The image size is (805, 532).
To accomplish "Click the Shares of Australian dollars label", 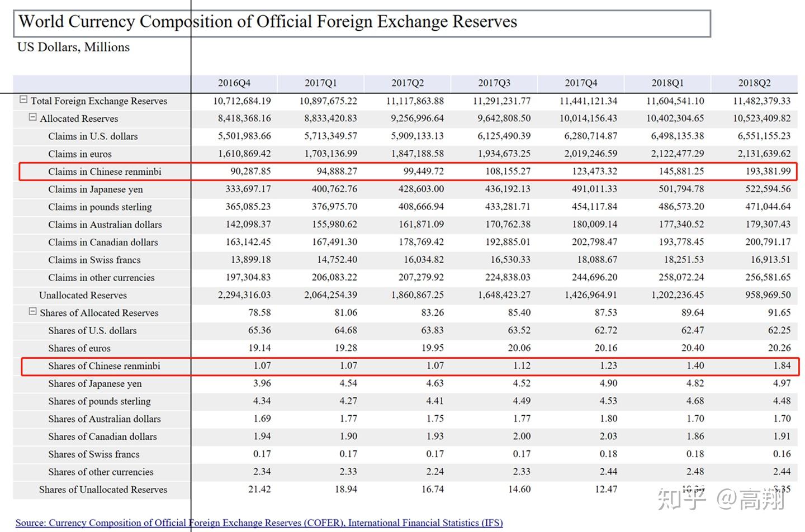I will 105,419.
